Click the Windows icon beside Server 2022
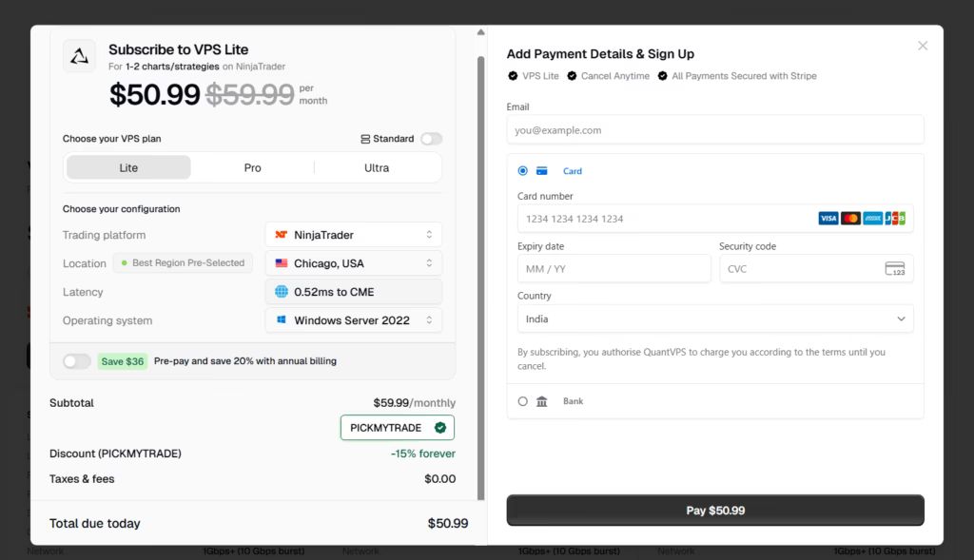Image resolution: width=974 pixels, height=560 pixels. (280, 320)
